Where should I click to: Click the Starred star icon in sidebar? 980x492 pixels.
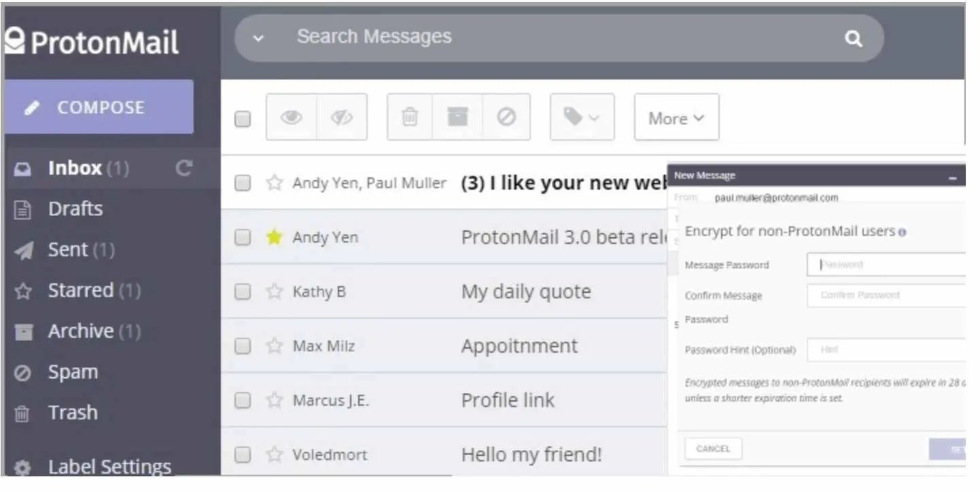pos(23,292)
